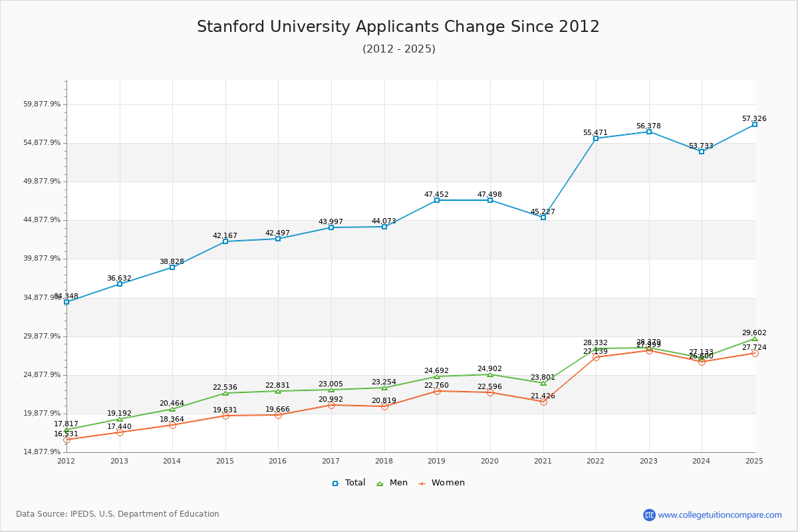Click the IPEDS data source text
798x532 pixels.
point(118,514)
